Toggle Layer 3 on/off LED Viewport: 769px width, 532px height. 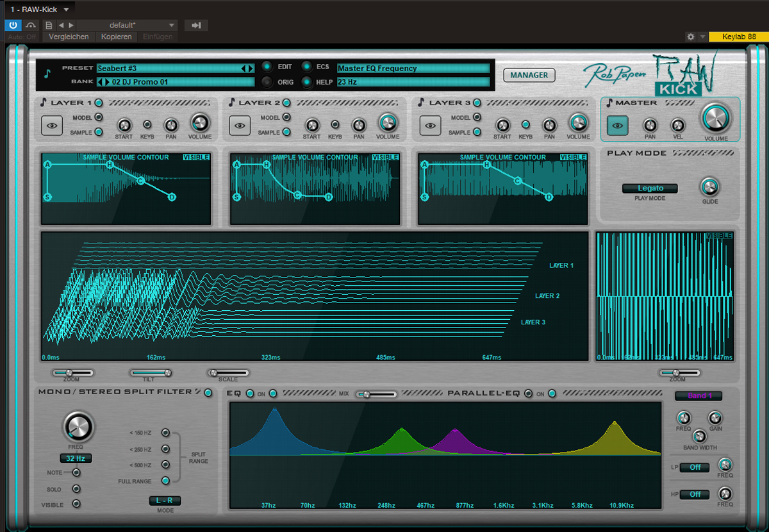[x=477, y=103]
